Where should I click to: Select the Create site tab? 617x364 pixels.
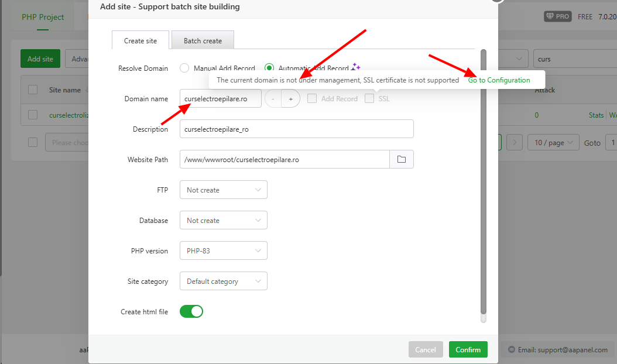click(x=140, y=40)
